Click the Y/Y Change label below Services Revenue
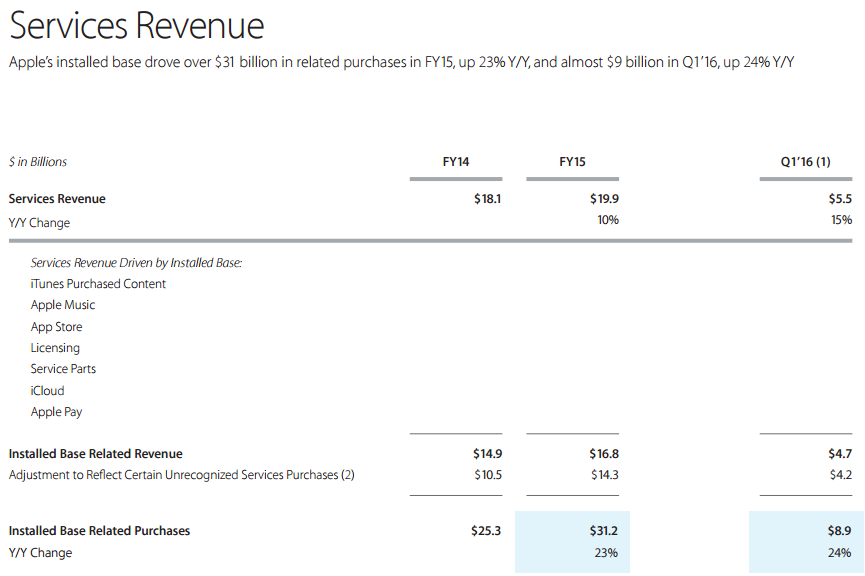Image resolution: width=865 pixels, height=576 pixels. coord(39,223)
